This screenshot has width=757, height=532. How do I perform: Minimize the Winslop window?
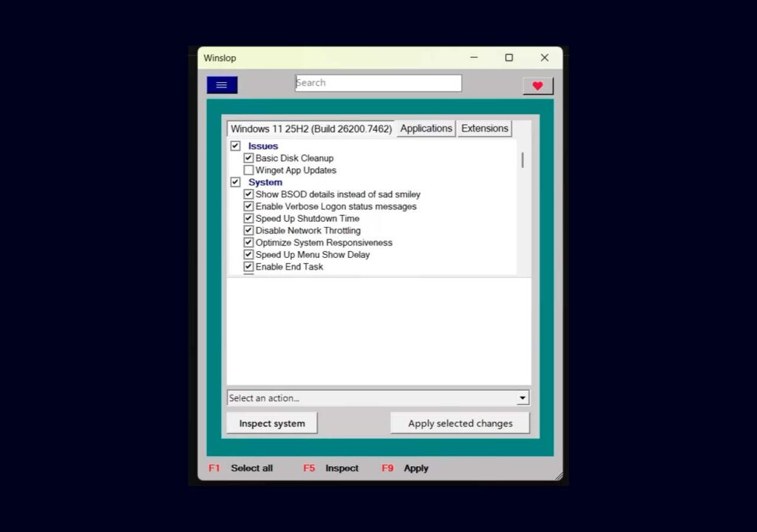point(474,58)
